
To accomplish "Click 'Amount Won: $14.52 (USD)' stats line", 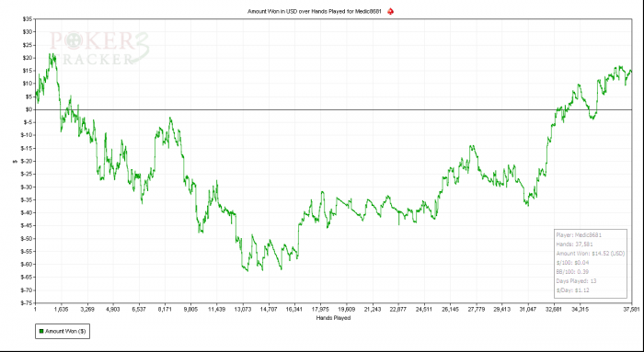I will [x=591, y=254].
